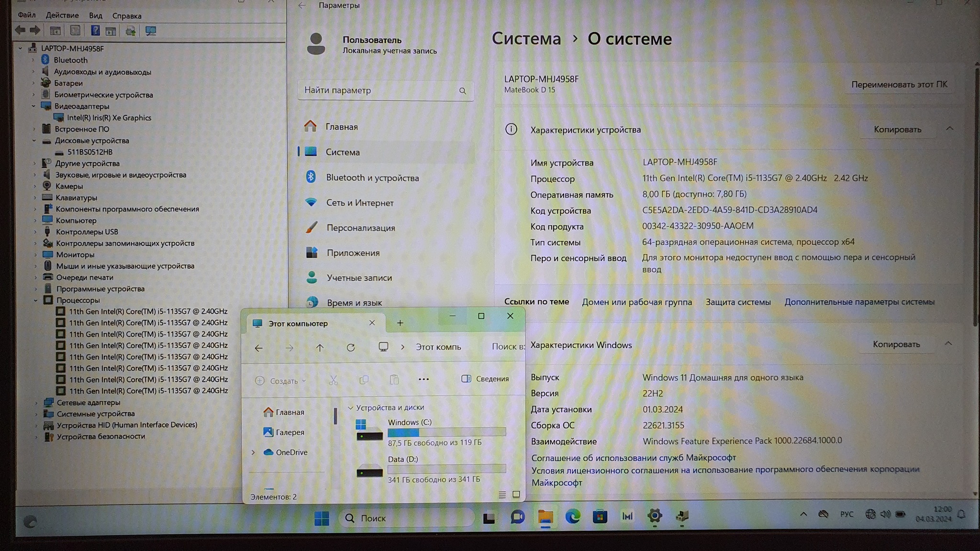The height and width of the screenshot is (551, 980).
Task: Click the Windows Start button
Action: pos(322,518)
